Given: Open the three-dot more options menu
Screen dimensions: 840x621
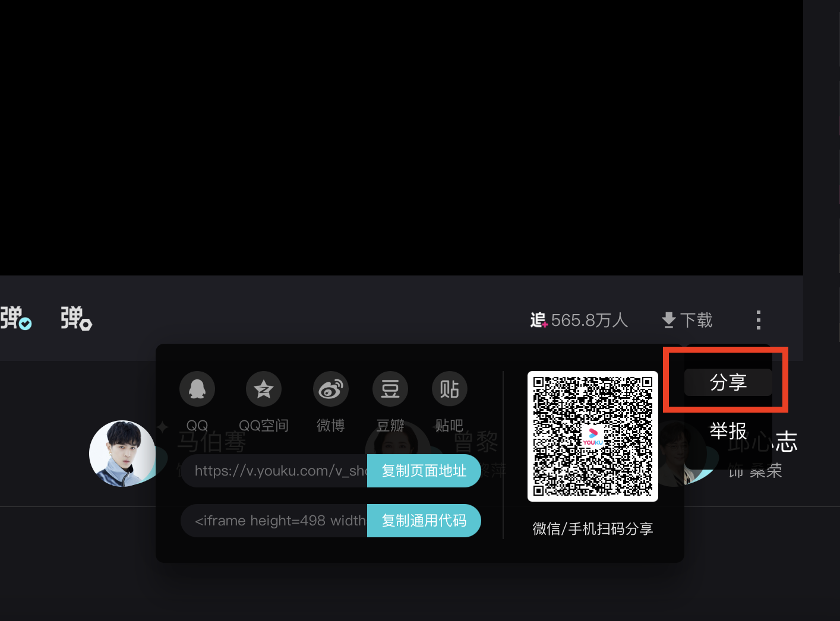Looking at the screenshot, I should (x=759, y=320).
